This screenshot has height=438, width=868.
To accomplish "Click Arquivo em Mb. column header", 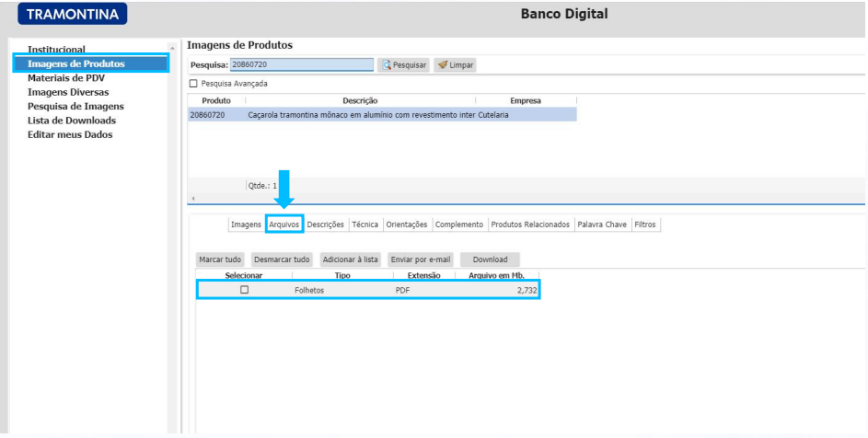I will tap(496, 275).
